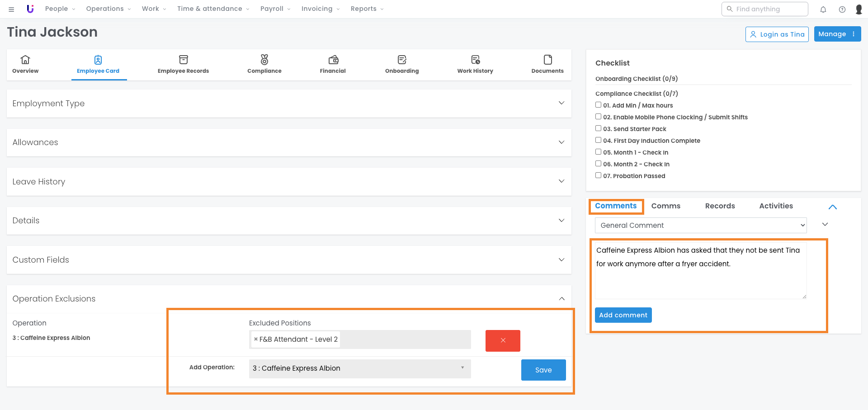Screen dimensions: 868x410
Task: Open the Add Operation dropdown
Action: click(359, 368)
